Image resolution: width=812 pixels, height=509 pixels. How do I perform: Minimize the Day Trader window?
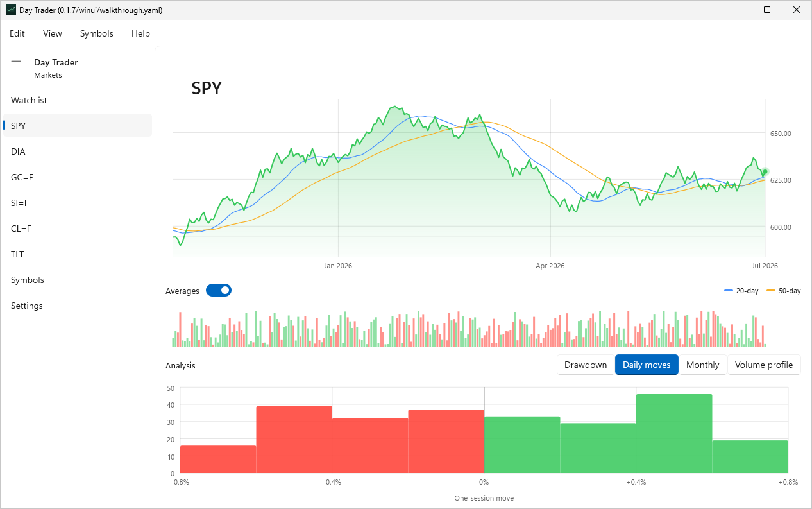pos(738,10)
